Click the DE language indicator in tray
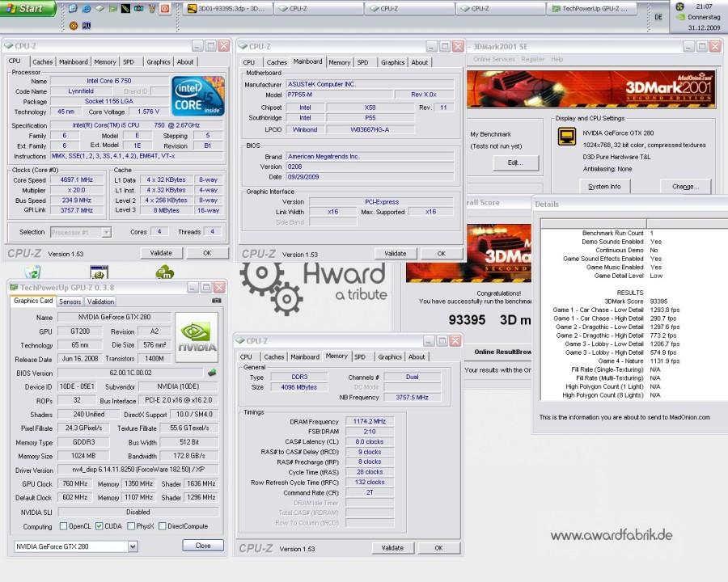This screenshot has height=582, width=728. [x=658, y=17]
